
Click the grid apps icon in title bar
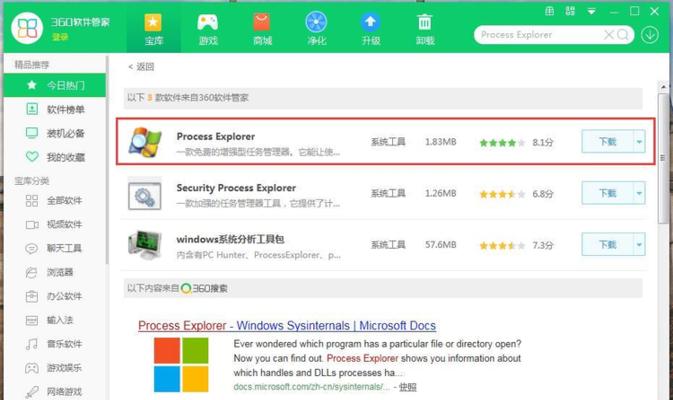pyautogui.click(x=570, y=11)
